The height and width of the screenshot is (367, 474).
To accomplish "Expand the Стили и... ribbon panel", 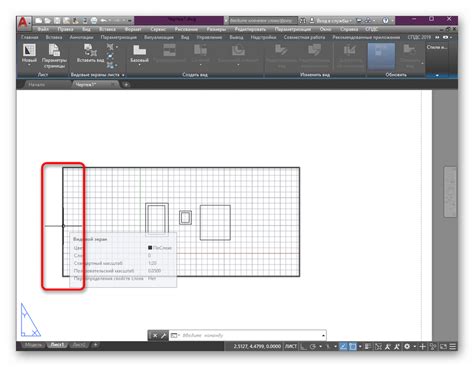I will point(437,60).
